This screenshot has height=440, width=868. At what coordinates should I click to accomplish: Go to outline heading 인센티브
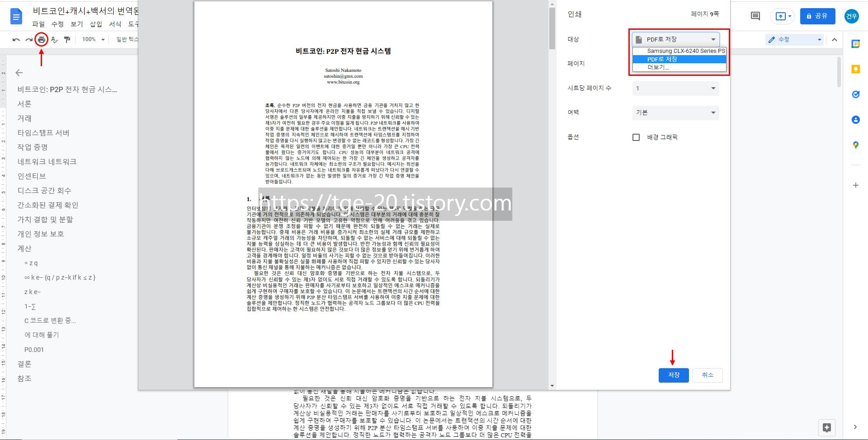point(32,176)
